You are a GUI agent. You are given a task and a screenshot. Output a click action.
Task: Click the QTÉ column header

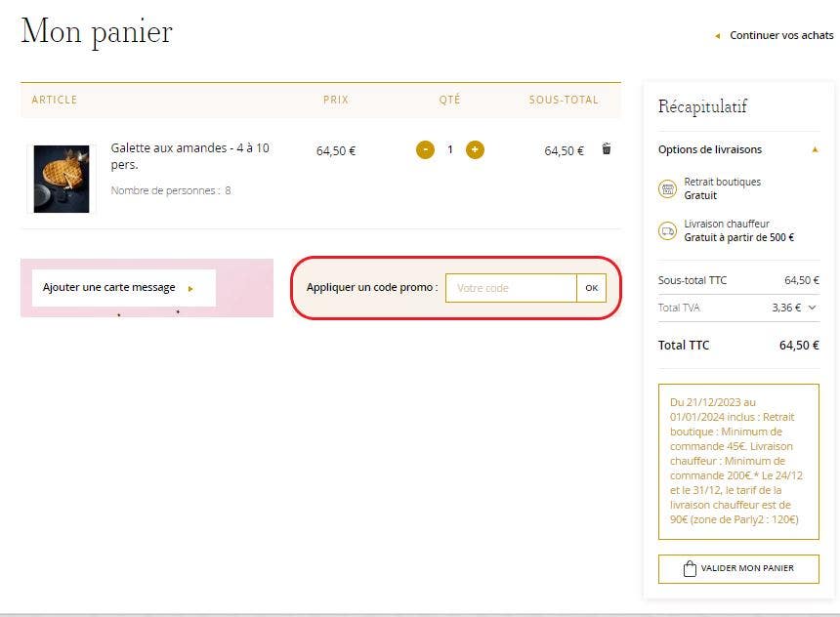coord(449,100)
